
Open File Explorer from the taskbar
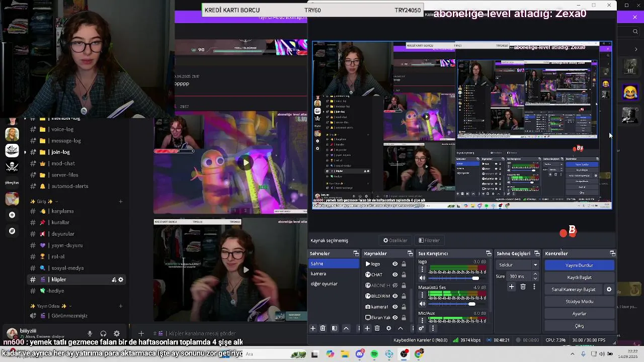pyautogui.click(x=345, y=354)
